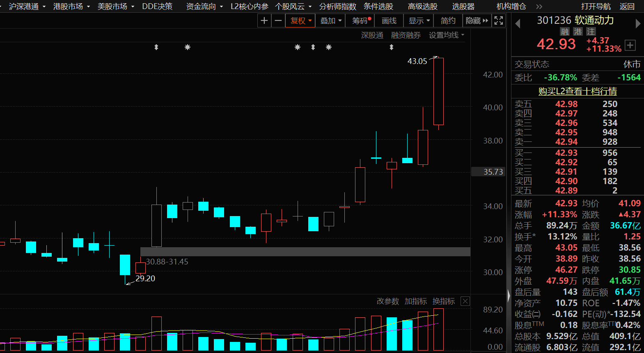Add stock to watchlist plus icon
The image size is (644, 353).
[630, 45]
